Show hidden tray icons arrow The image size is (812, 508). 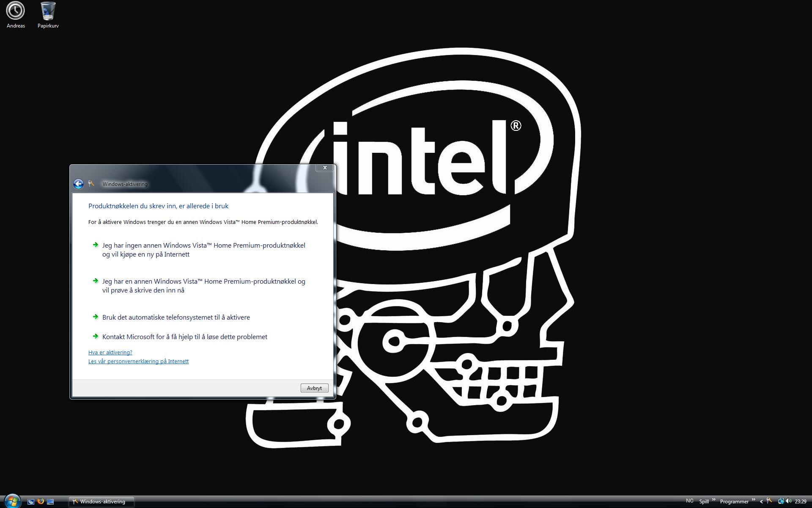click(x=761, y=502)
